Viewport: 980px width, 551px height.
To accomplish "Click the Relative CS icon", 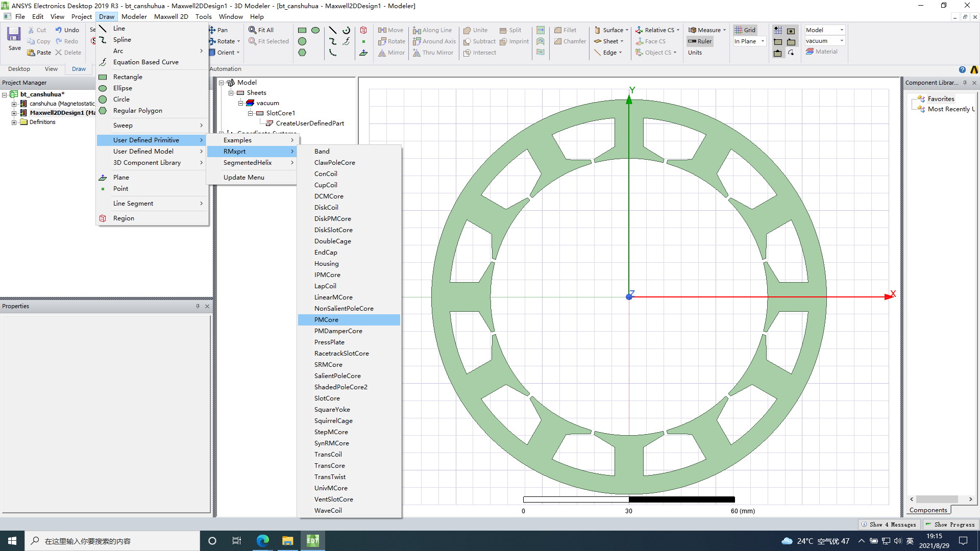I will (x=639, y=30).
